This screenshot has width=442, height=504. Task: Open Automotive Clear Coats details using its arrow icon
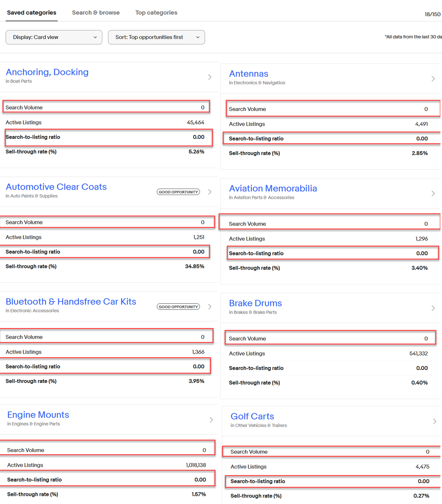(x=210, y=192)
